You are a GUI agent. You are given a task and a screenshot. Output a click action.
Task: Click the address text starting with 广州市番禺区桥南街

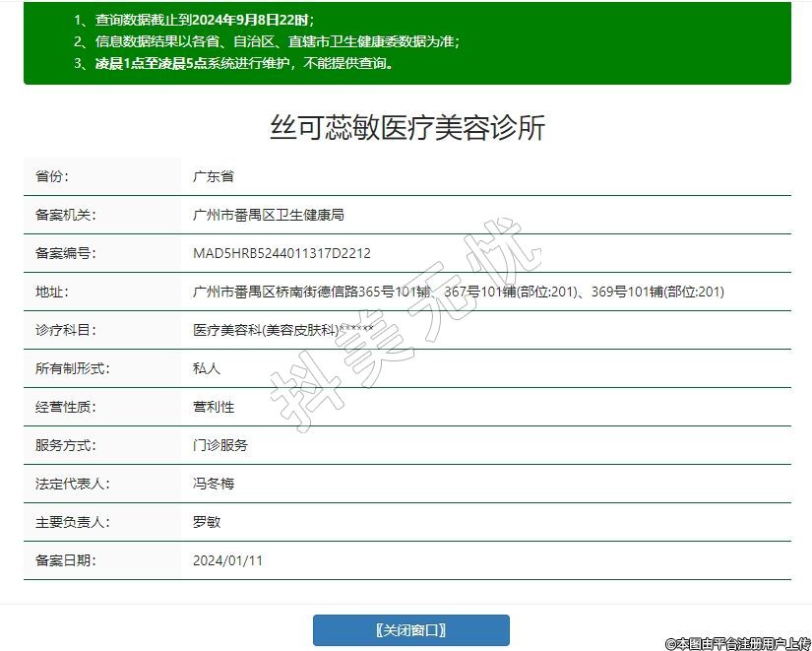[x=458, y=292]
